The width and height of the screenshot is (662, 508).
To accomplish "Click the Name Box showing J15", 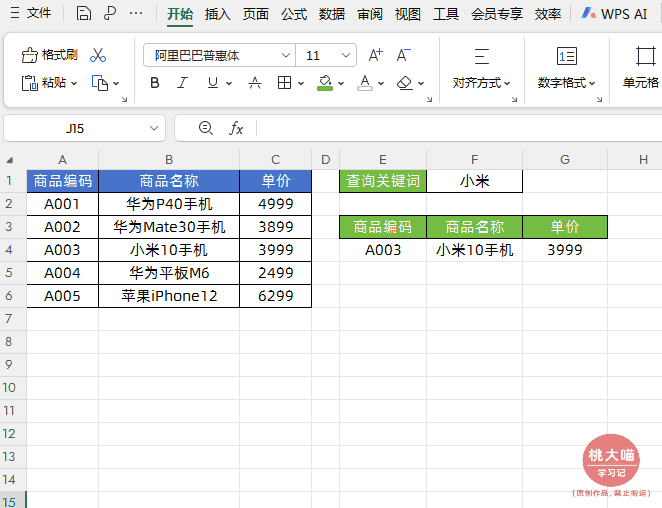I will (x=75, y=128).
